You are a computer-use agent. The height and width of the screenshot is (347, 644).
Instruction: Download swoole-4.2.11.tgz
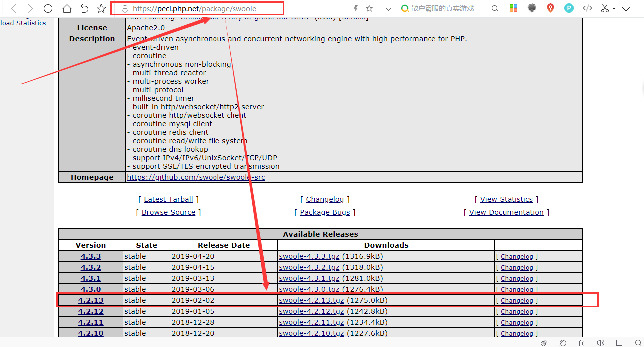click(x=311, y=322)
